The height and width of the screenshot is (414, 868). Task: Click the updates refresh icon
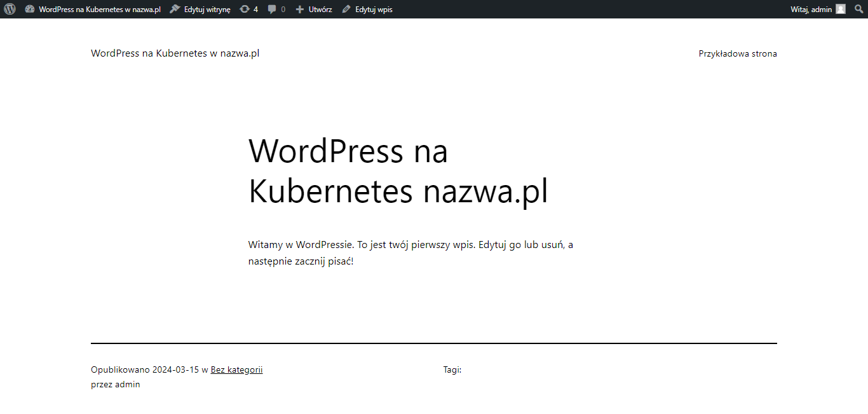tap(245, 10)
